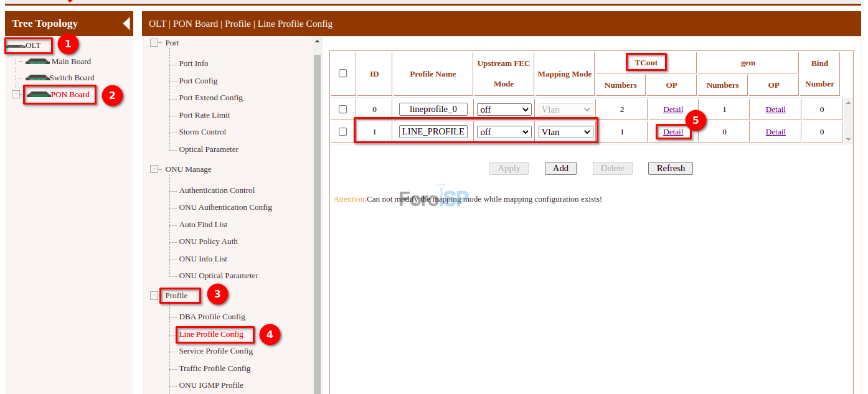
Task: Click the PON Board device icon
Action: [x=38, y=95]
